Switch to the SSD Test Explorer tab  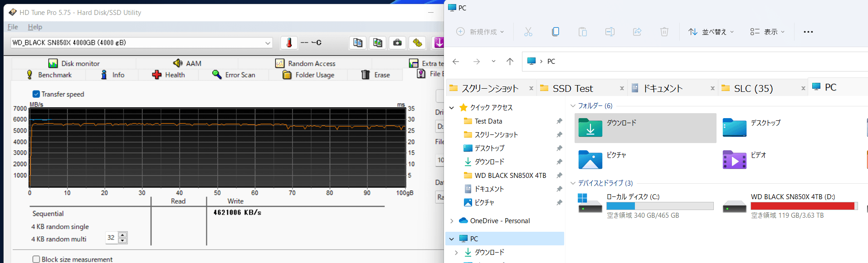click(x=583, y=88)
